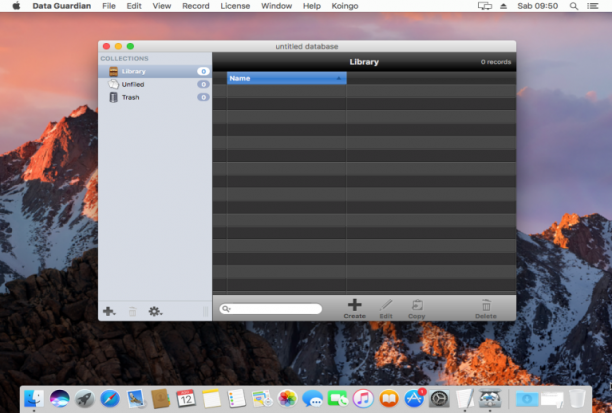Zoom the untitled database window green button
This screenshot has width=612, height=413.
(x=130, y=46)
